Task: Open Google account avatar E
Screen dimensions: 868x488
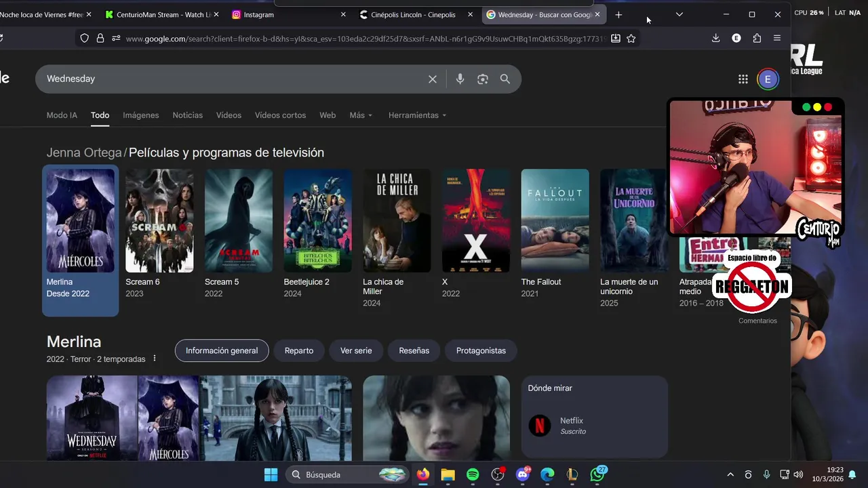Action: [768, 79]
